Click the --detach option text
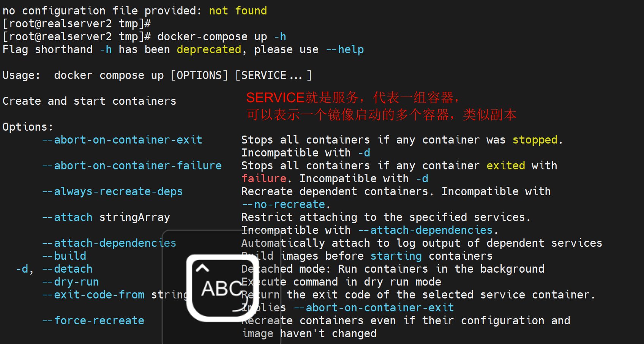This screenshot has width=644, height=344. (67, 269)
